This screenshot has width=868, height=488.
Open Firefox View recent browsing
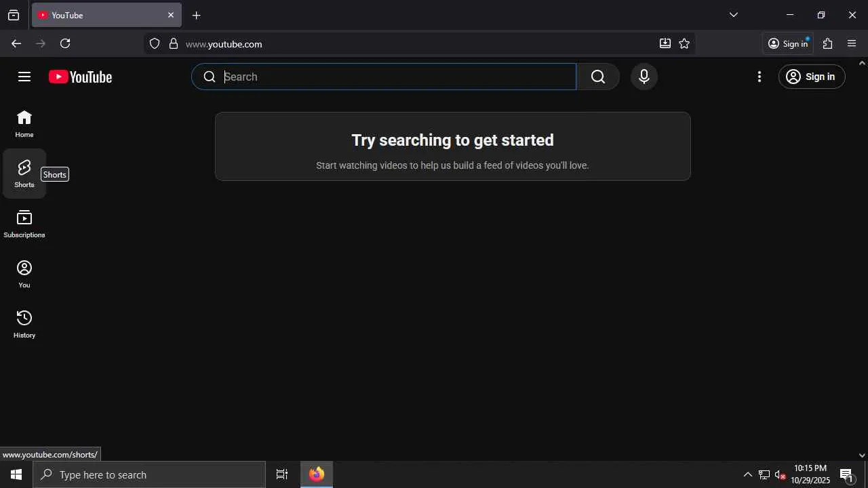14,15
